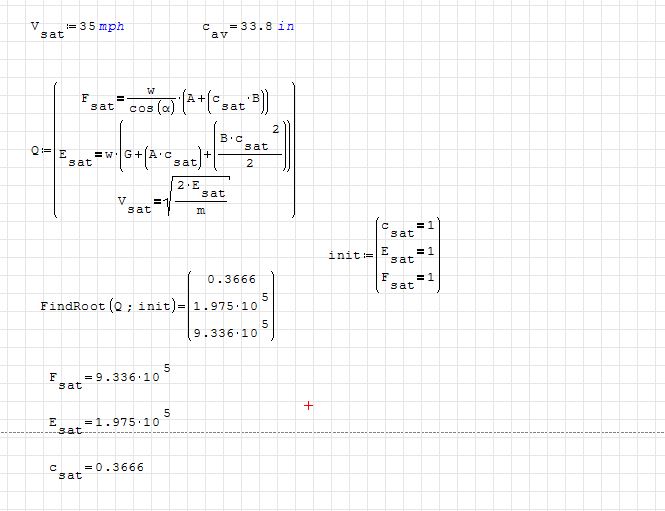Click the V_sat := 35 mph definition
The image size is (665, 511).
click(x=77, y=28)
